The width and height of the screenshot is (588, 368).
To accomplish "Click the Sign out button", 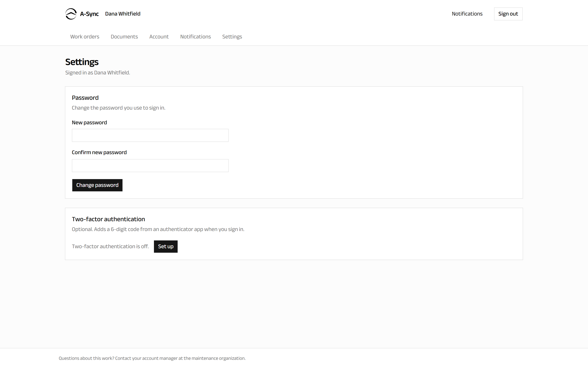I will 508,14.
